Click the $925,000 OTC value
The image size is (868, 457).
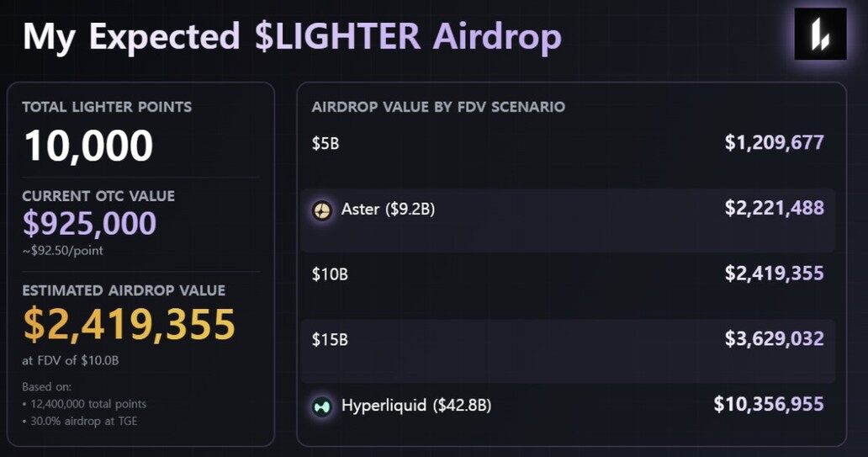click(x=89, y=224)
